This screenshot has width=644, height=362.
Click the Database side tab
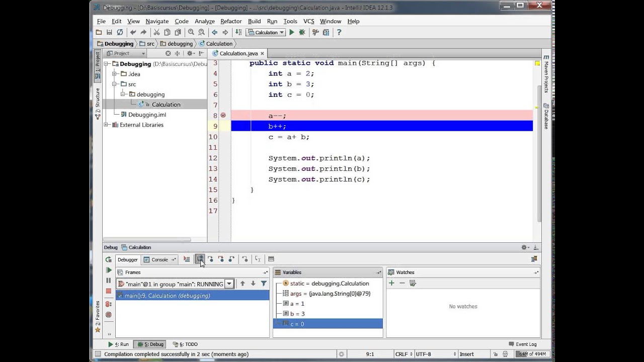546,116
